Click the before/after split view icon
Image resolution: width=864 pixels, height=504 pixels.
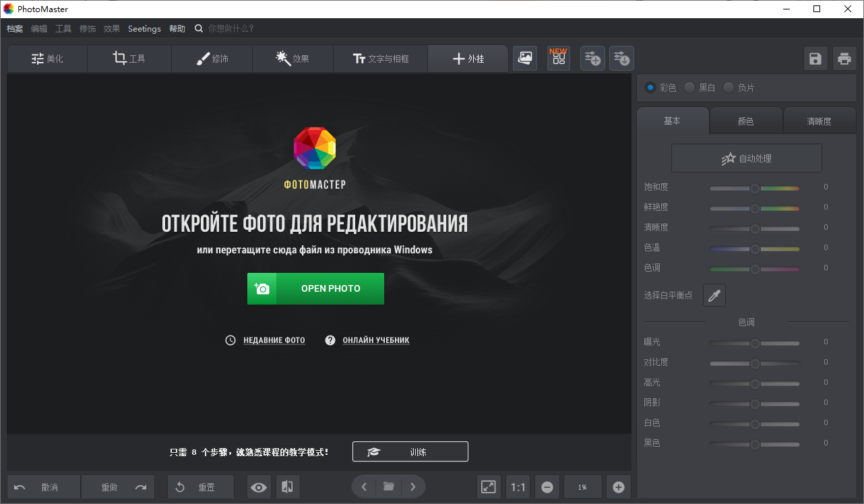pos(288,486)
